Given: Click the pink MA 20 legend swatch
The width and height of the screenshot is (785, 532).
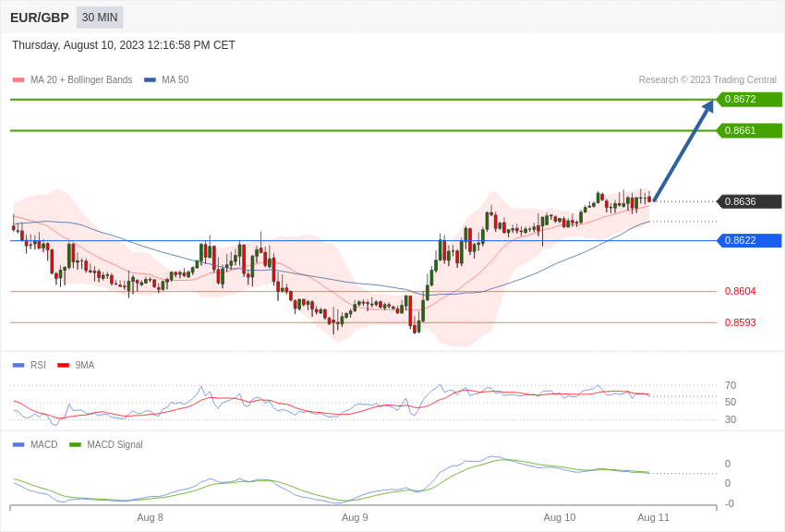Looking at the screenshot, I should (x=18, y=80).
